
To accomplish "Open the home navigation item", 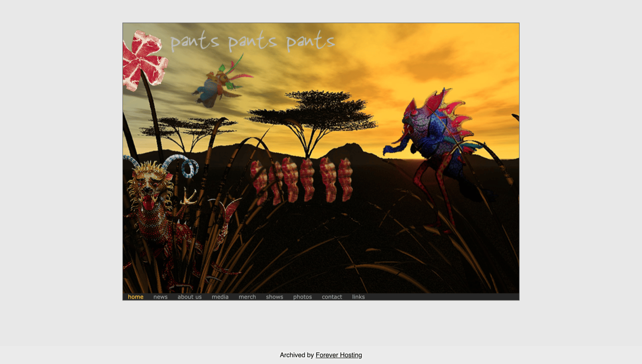I will click(136, 297).
